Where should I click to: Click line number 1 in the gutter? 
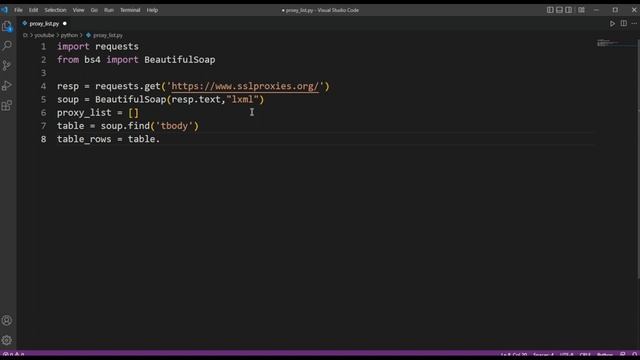point(43,47)
